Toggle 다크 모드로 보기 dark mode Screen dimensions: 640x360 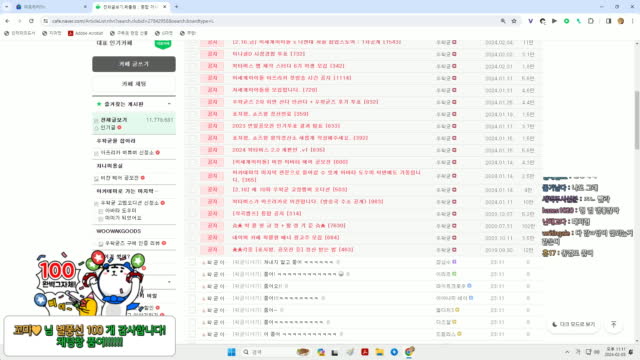point(573,324)
